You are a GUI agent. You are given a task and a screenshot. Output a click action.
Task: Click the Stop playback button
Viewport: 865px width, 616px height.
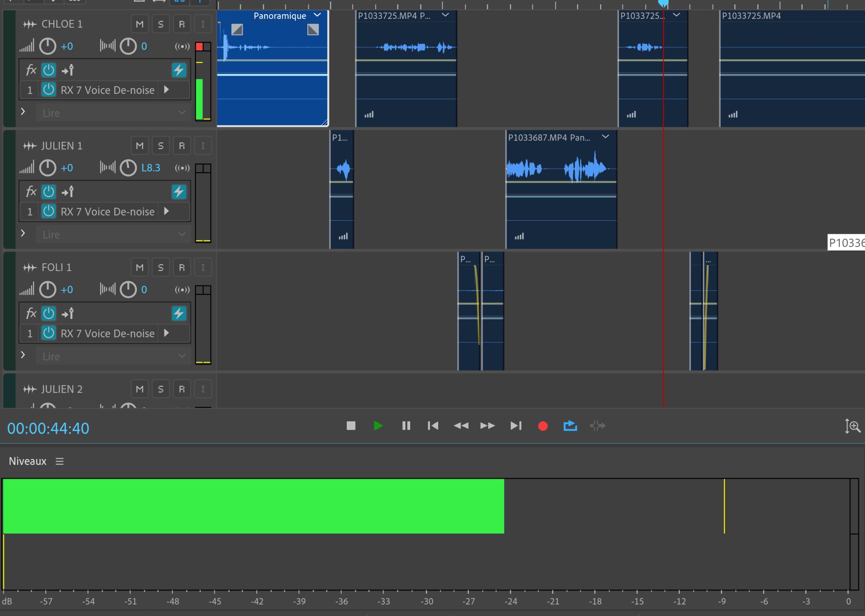pos(351,426)
